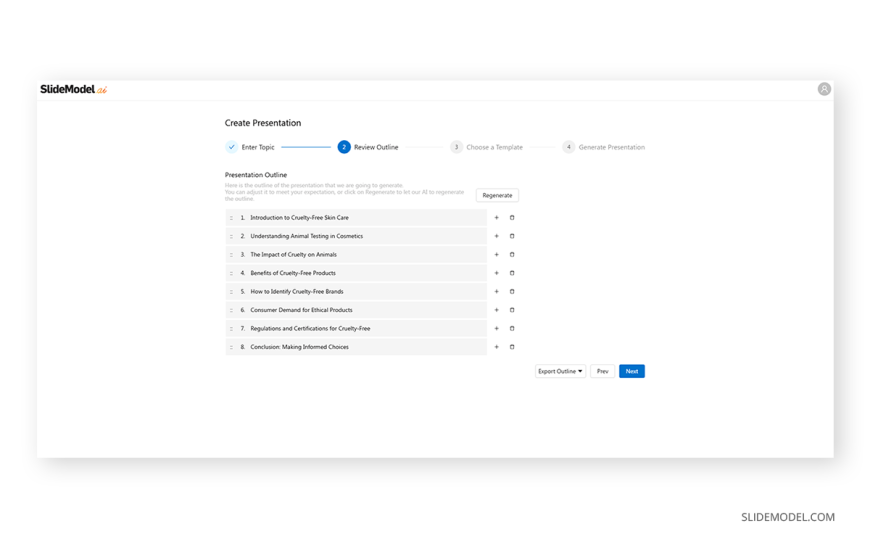
Task: Click the Regenerate button
Action: pos(497,195)
